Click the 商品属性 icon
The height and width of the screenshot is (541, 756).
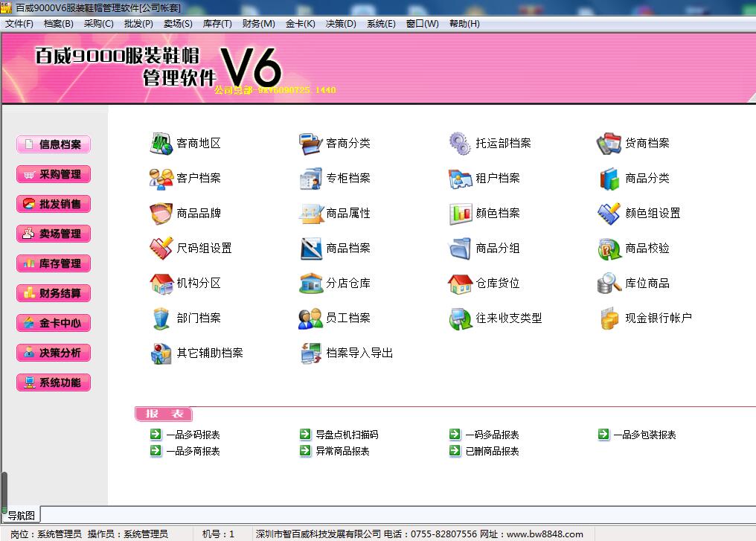coord(310,214)
